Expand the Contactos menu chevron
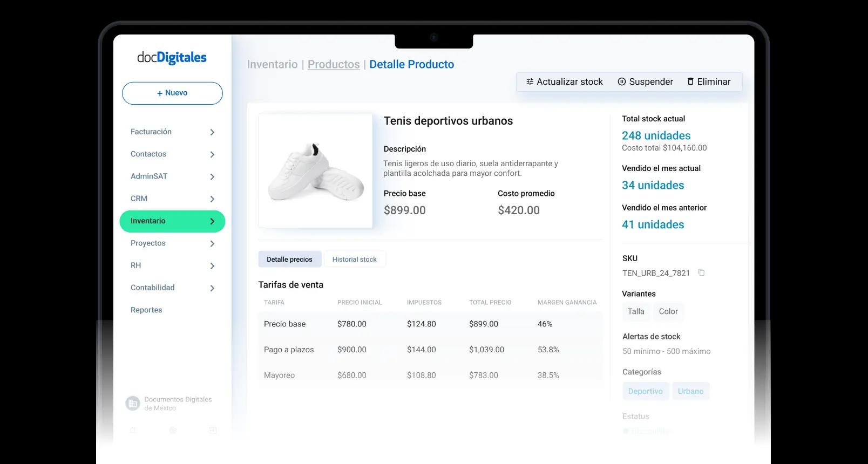Image resolution: width=868 pixels, height=464 pixels. (x=212, y=154)
